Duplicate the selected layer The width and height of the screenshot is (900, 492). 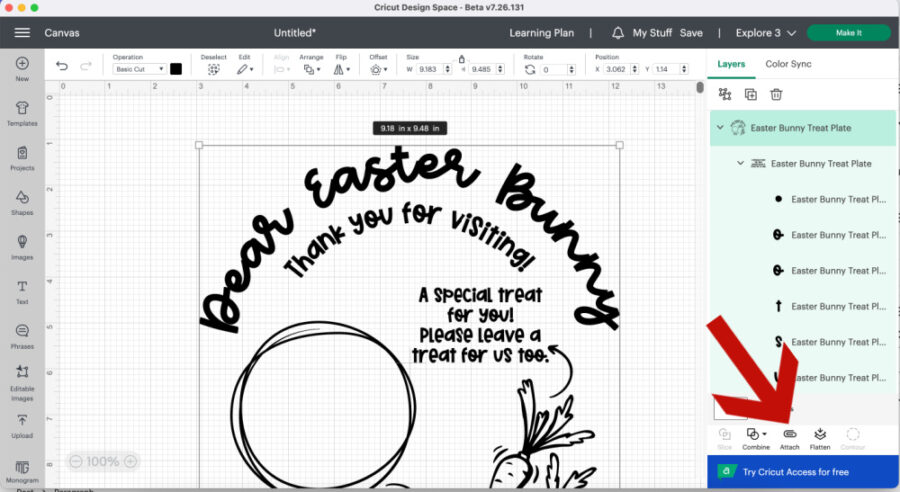pyautogui.click(x=751, y=94)
